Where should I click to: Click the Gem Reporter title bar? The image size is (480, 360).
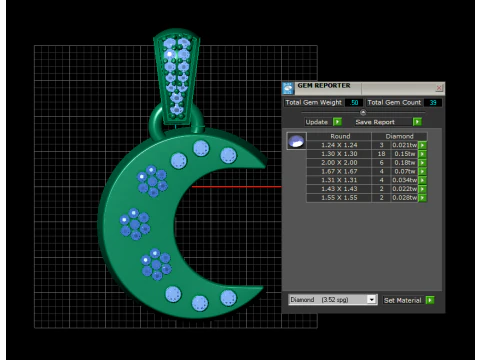click(363, 88)
